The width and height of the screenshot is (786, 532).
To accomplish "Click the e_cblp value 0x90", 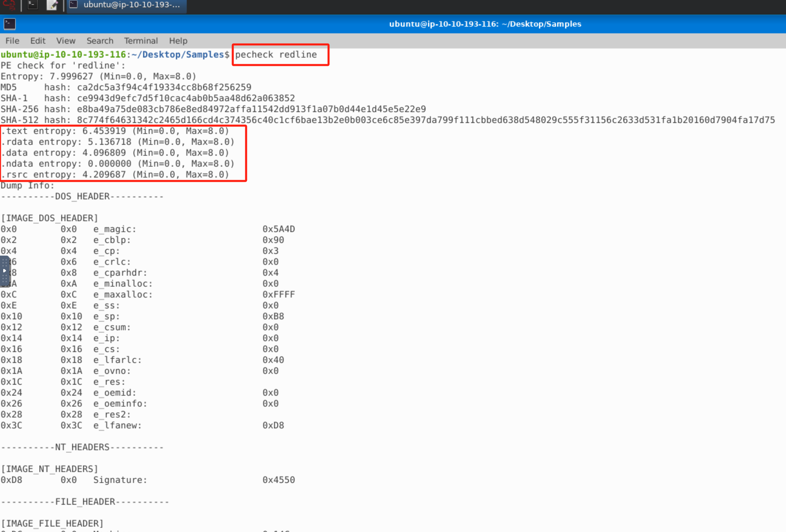I will (x=273, y=240).
